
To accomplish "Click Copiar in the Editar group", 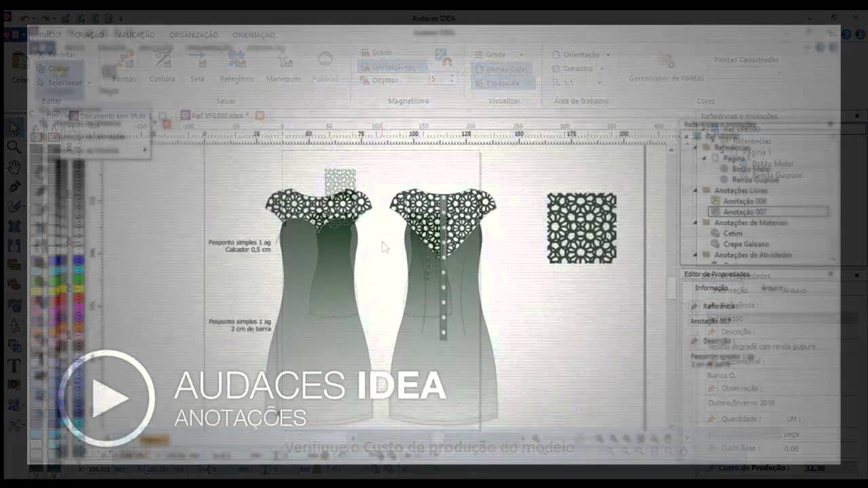I will point(54,68).
